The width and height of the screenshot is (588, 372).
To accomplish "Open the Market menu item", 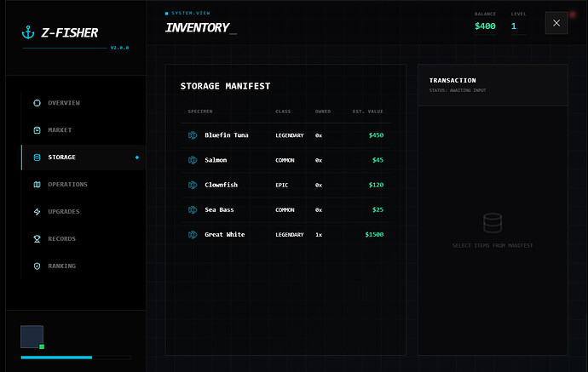I will (60, 130).
